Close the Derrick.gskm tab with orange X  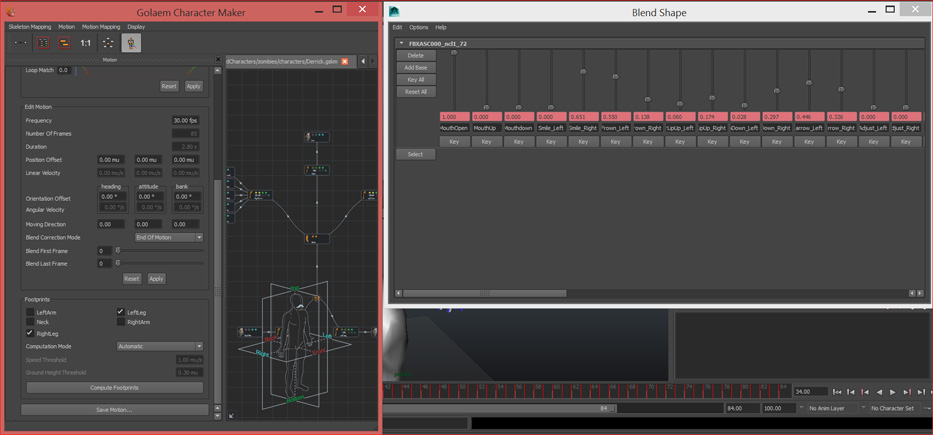click(345, 61)
